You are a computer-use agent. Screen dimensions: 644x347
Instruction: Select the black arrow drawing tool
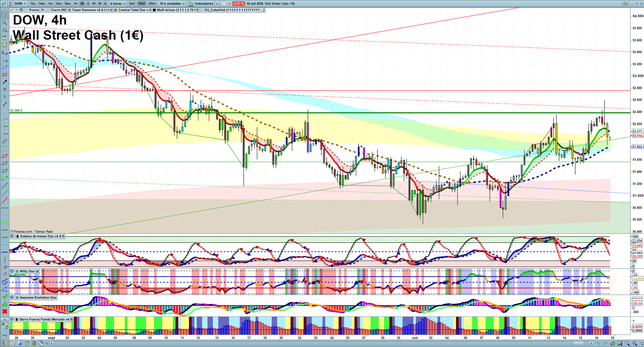coord(5,82)
